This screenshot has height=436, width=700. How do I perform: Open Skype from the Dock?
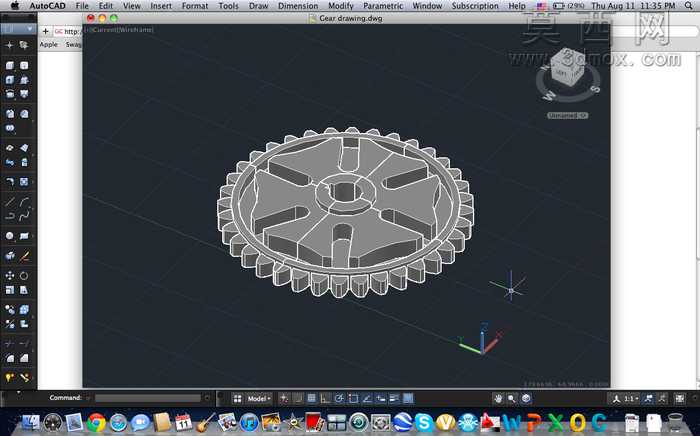[x=423, y=422]
